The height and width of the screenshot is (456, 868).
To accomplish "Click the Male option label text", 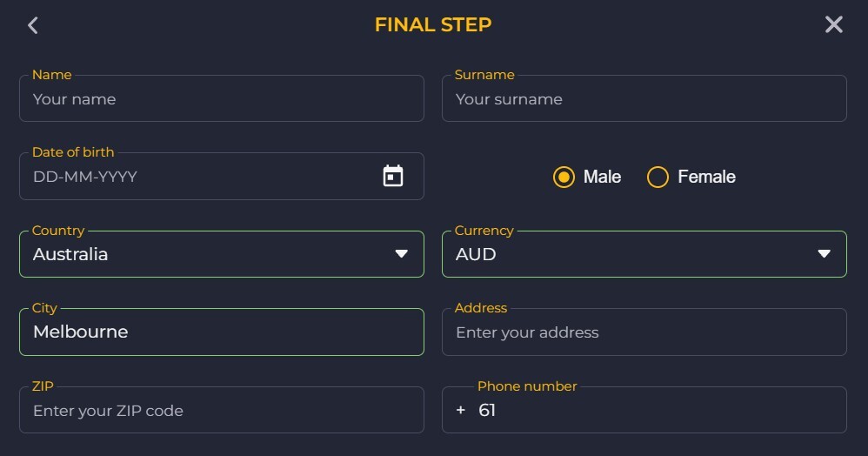I will click(x=602, y=178).
